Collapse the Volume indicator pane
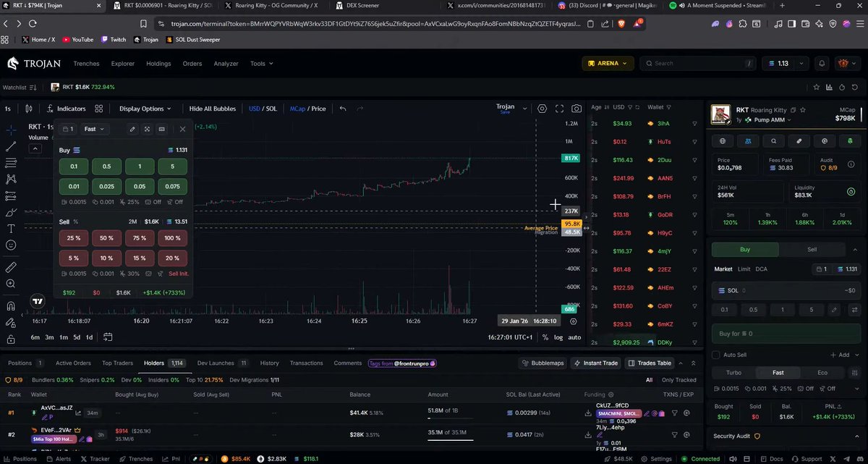 35,148
